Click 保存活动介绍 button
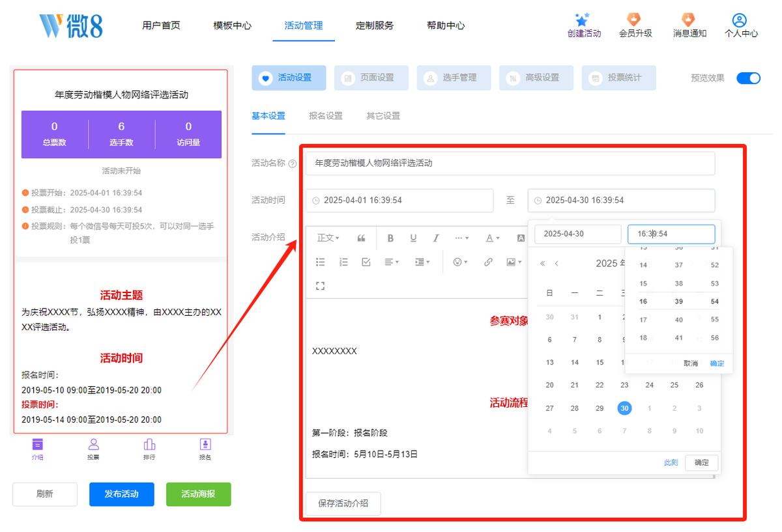Image resolution: width=782 pixels, height=532 pixels. (343, 503)
